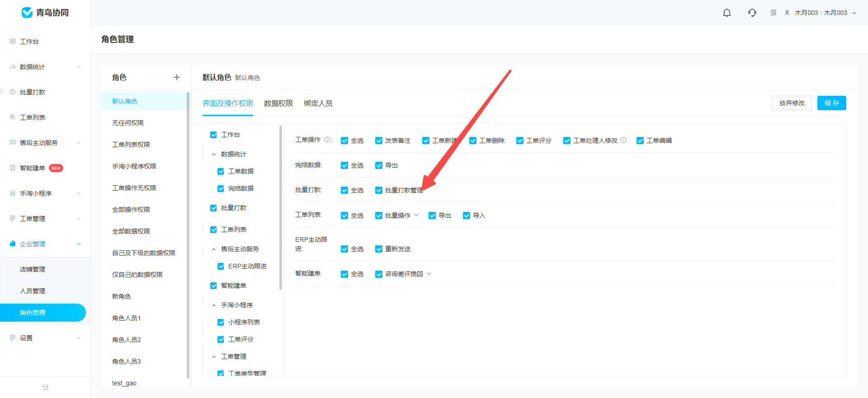This screenshot has height=398, width=868.
Task: Click the NEW badge beside 智能建单
Action: click(56, 168)
